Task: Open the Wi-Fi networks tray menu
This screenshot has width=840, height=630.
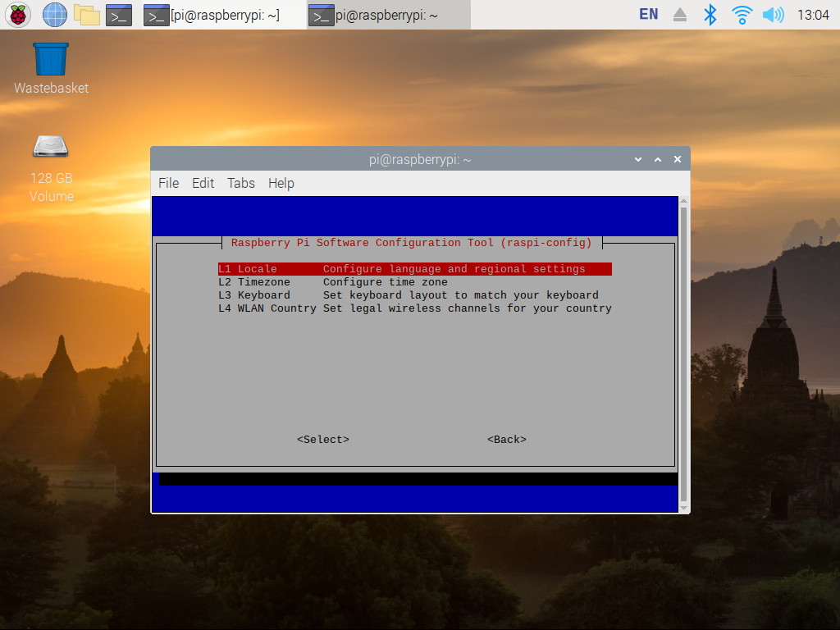Action: click(742, 15)
